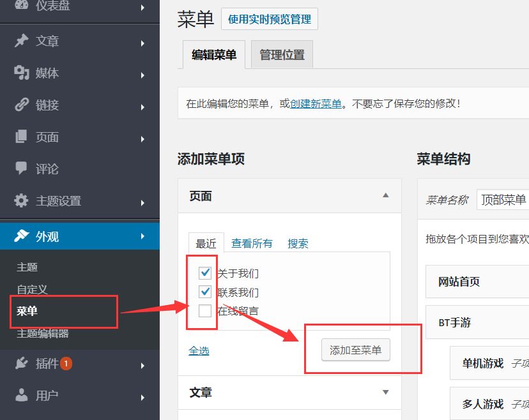Click the dashboard gauge icon 仪表盘
Viewport: 529px width, 420px height.
[21, 4]
